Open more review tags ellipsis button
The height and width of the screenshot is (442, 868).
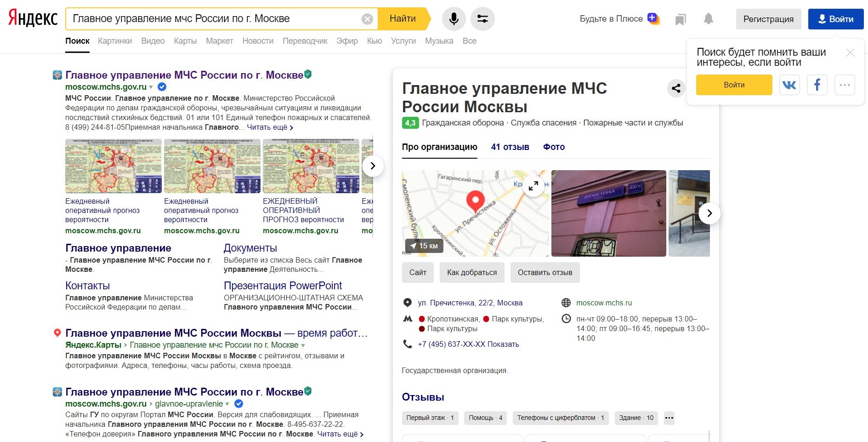(669, 418)
